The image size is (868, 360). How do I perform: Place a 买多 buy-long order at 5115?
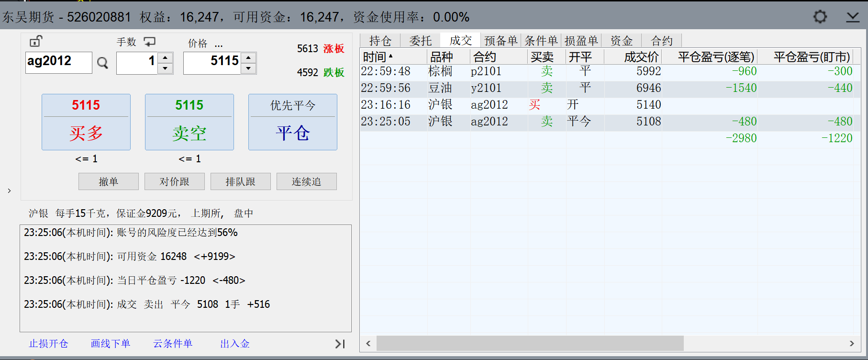86,122
